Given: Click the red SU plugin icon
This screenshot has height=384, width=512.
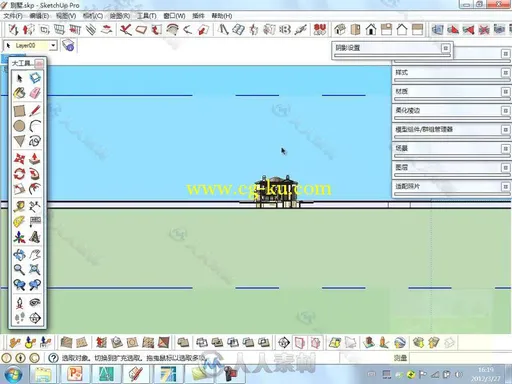Looking at the screenshot, I should tap(320, 29).
